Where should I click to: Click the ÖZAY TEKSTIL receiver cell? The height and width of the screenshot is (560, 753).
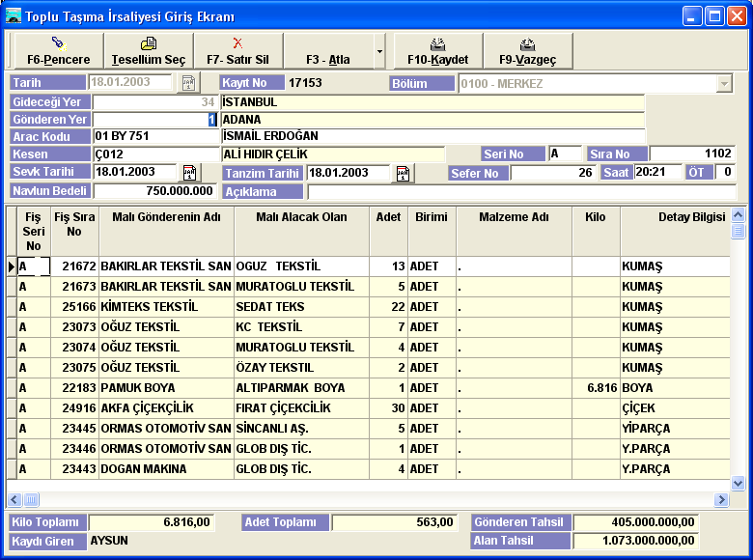[301, 368]
